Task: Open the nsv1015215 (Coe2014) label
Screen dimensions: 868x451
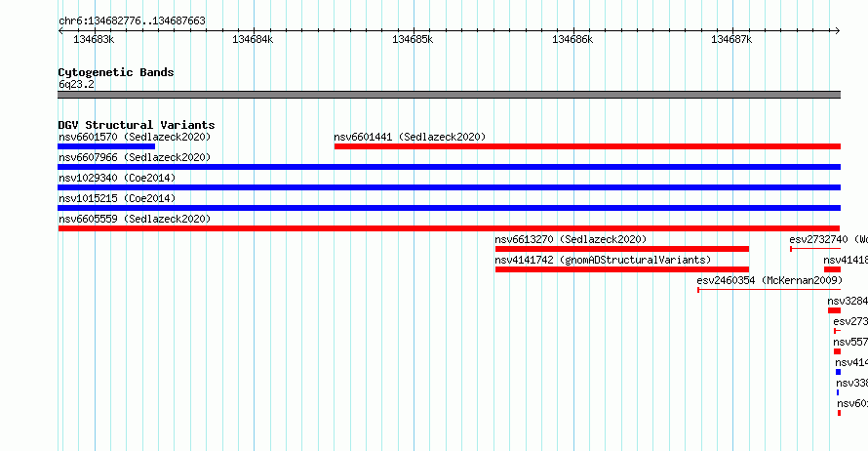Action: tap(117, 198)
